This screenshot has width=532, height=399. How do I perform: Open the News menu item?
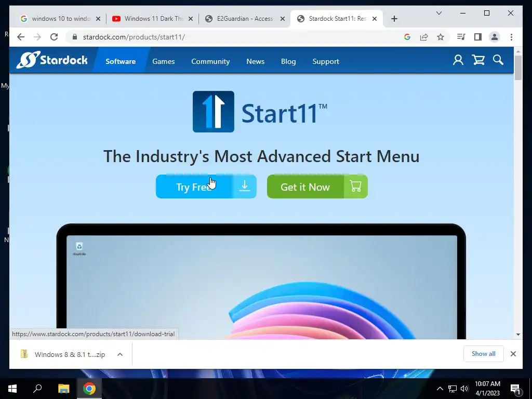click(256, 61)
